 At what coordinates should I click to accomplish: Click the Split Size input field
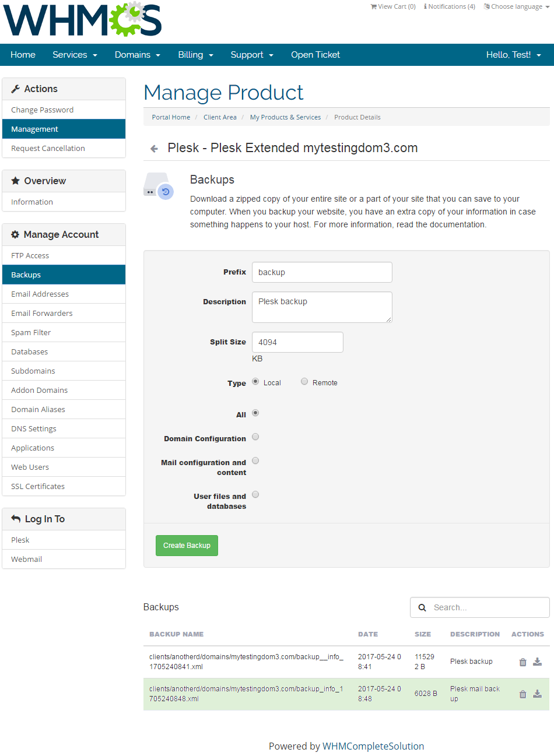point(297,342)
